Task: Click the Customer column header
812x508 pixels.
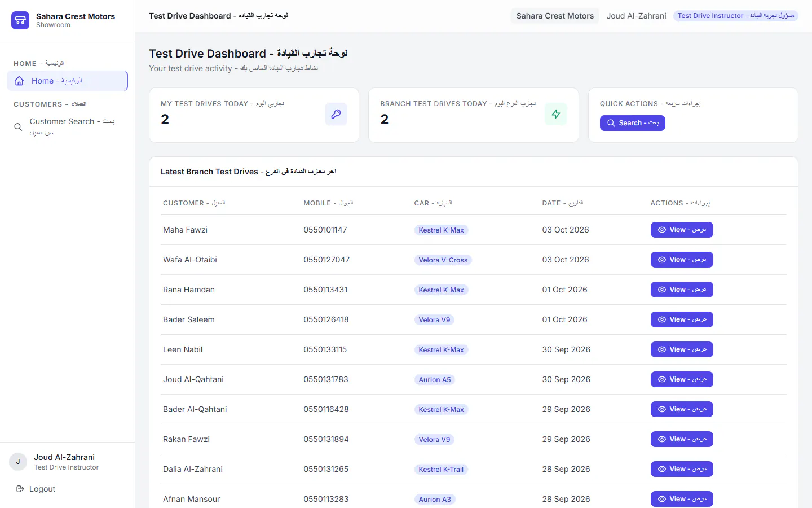Action: coord(194,203)
